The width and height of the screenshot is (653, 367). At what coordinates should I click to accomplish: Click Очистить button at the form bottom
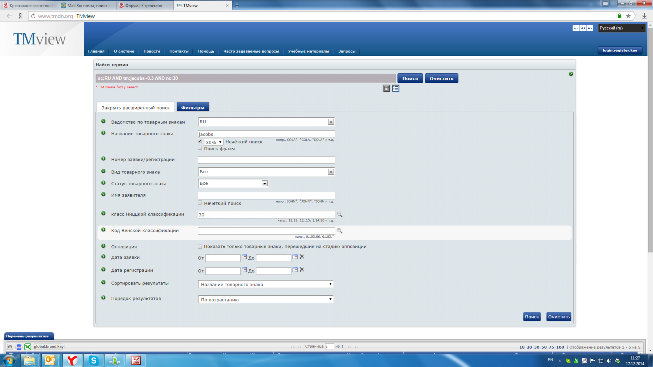click(x=558, y=317)
